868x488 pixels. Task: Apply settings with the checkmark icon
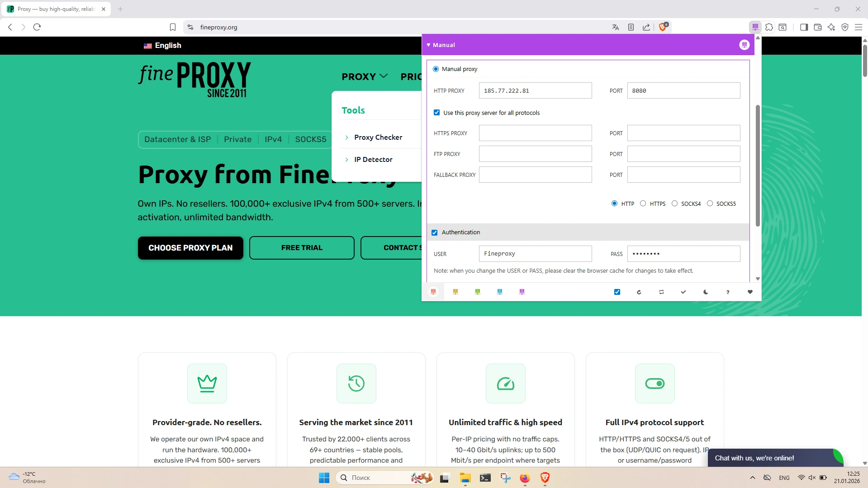click(x=683, y=292)
